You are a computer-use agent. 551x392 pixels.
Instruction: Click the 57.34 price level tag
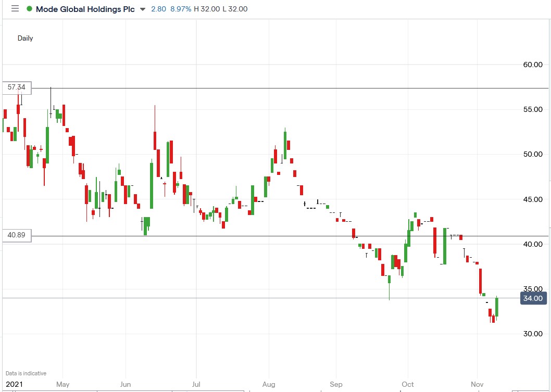click(16, 87)
